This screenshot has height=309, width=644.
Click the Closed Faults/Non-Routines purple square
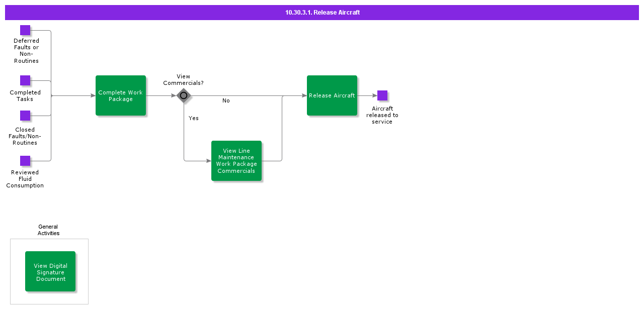pyautogui.click(x=25, y=116)
